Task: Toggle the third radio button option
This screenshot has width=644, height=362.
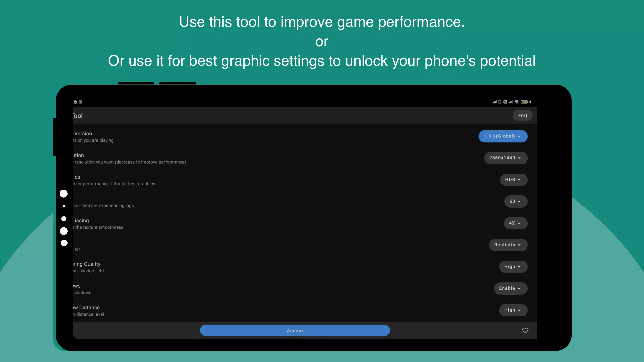Action: click(64, 218)
